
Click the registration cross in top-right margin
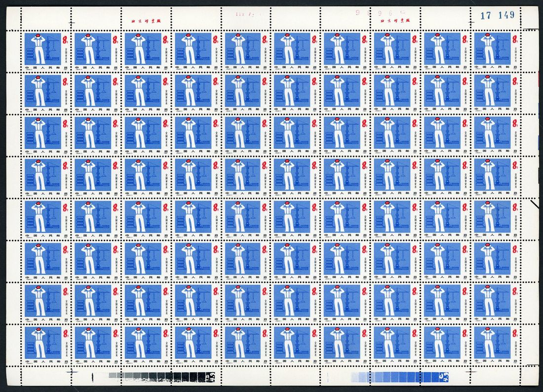point(471,22)
